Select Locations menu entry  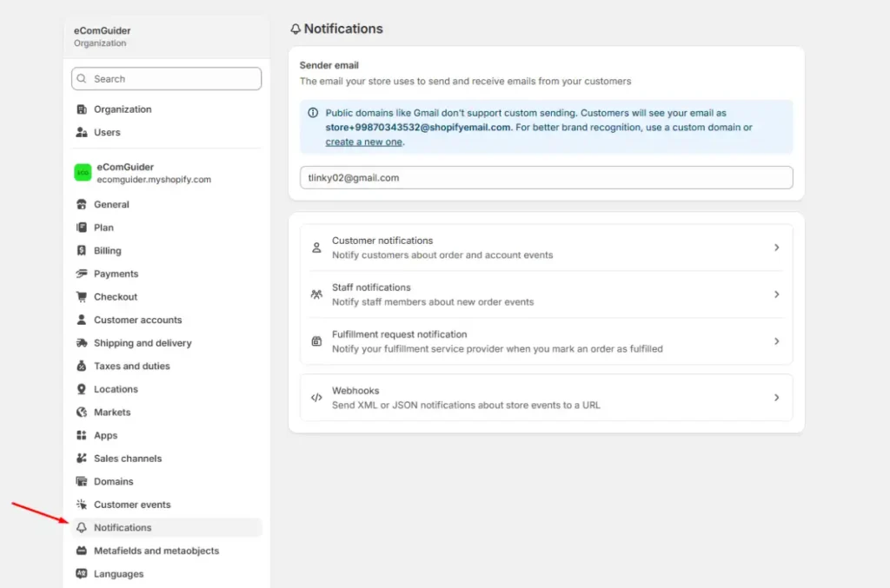click(166, 389)
